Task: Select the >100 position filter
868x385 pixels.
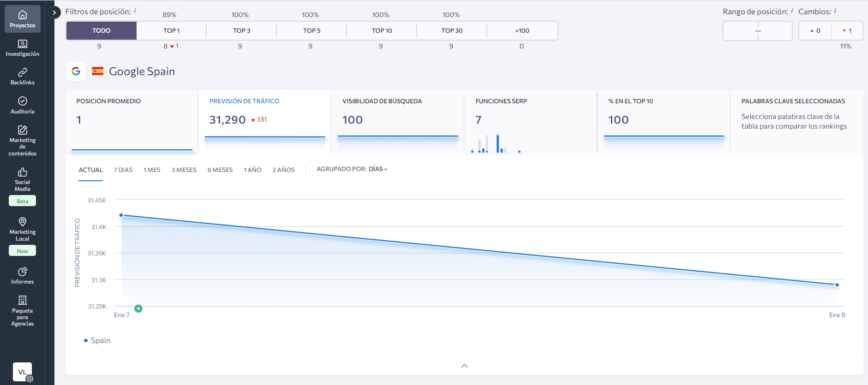Action: (x=522, y=30)
